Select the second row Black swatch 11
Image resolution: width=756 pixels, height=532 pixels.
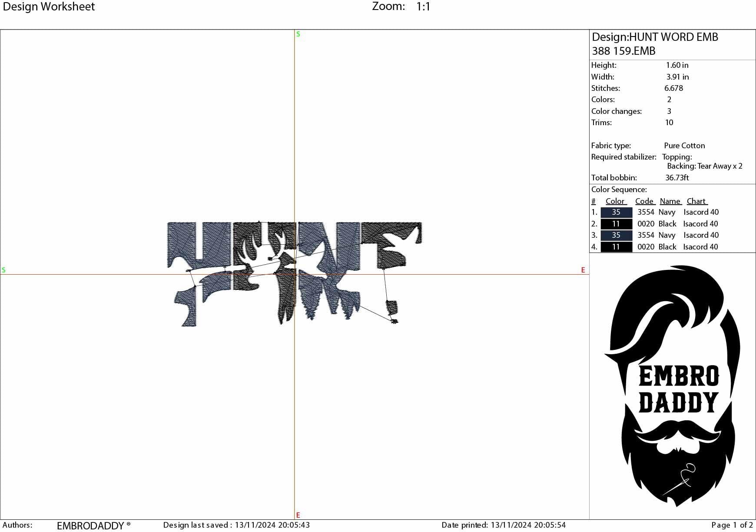click(616, 224)
